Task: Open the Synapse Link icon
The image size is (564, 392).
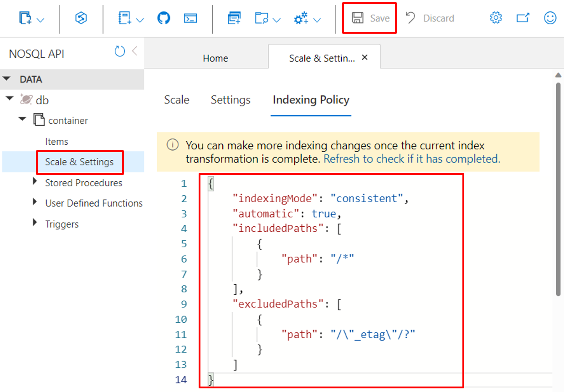Action: coord(81,18)
